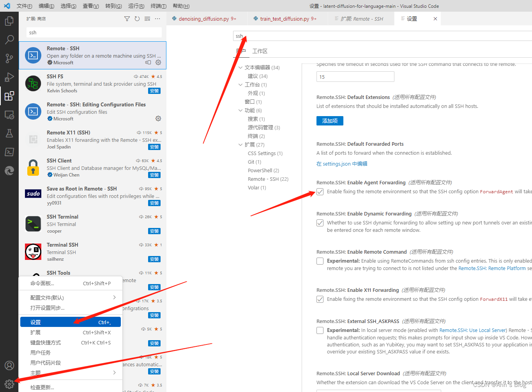
Task: Open the extensions panel more actions menu
Action: (157, 19)
